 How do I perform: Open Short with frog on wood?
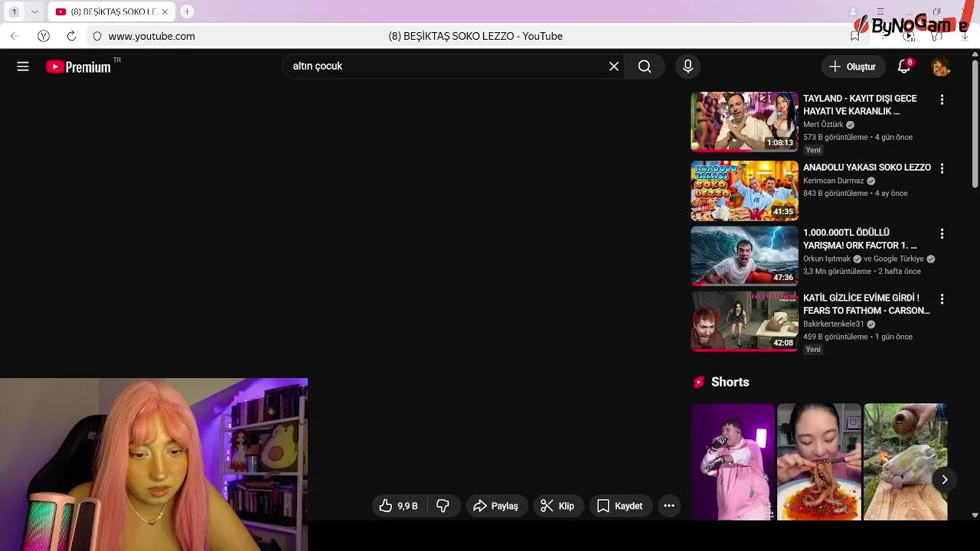tap(906, 461)
